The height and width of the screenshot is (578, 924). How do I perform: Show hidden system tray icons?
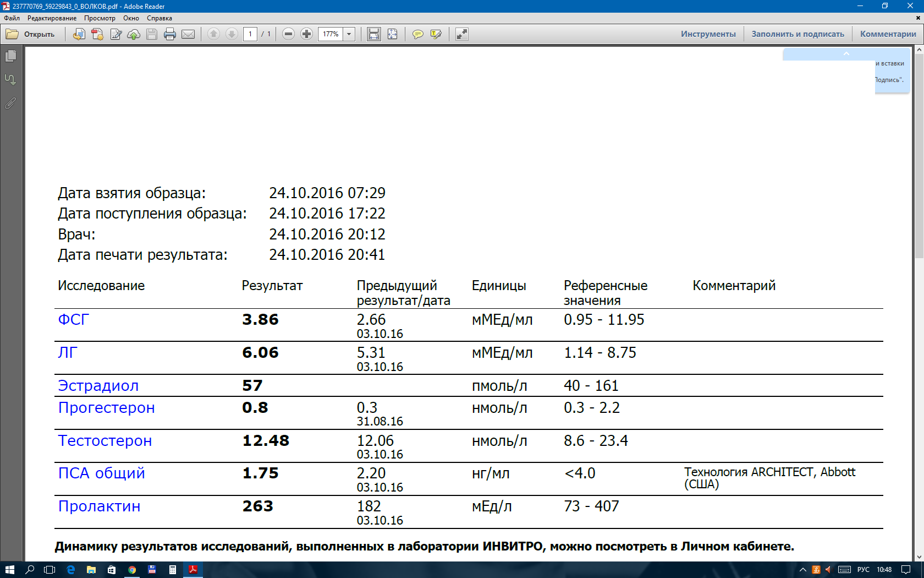click(802, 570)
